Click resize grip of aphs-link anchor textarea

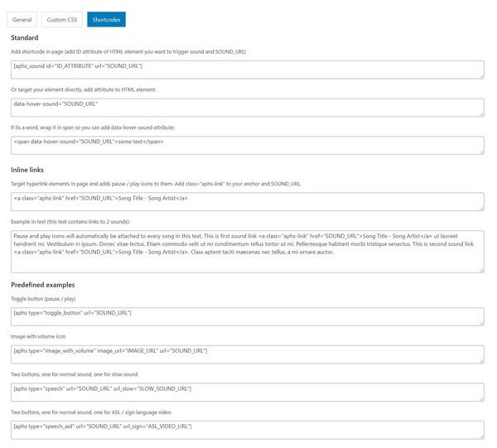pos(482,209)
